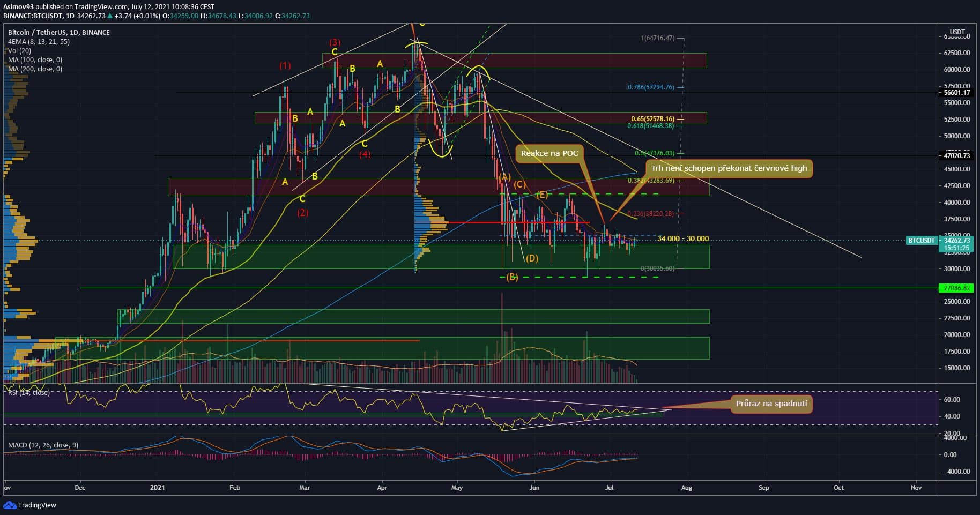The height and width of the screenshot is (515, 980).
Task: Click the BINANCE:BTCUSDT, 1D header text
Action: click(x=38, y=16)
